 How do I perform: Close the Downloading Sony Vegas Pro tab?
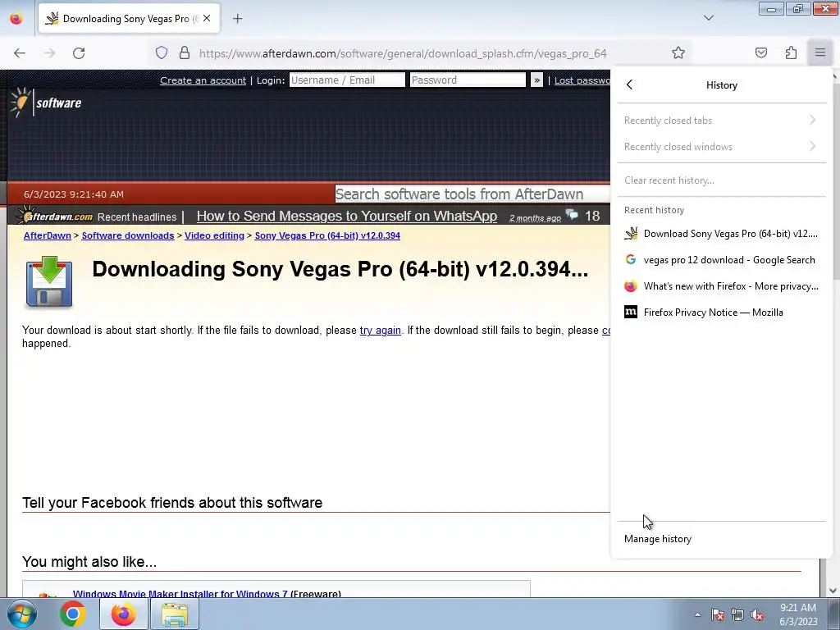coord(207,18)
